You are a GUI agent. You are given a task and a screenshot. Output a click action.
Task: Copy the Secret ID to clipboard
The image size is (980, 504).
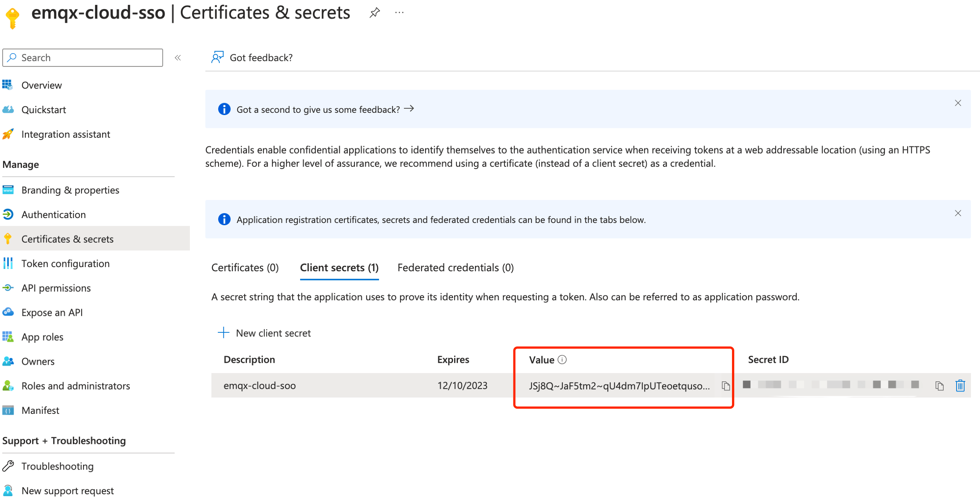click(939, 386)
